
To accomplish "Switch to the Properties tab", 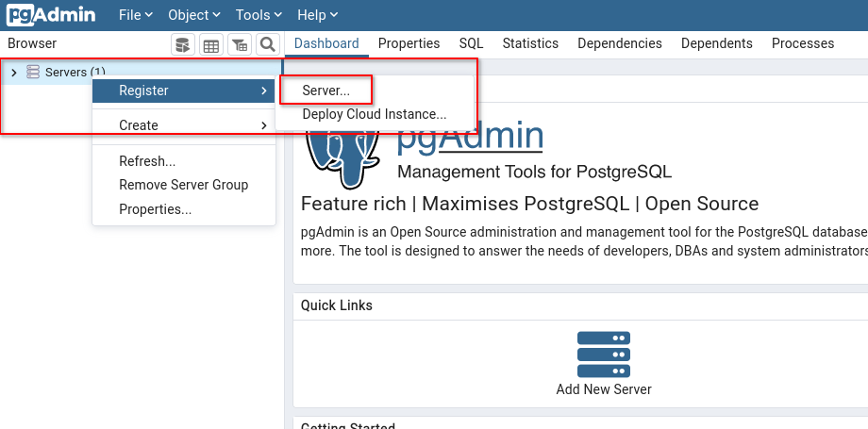I will [409, 43].
